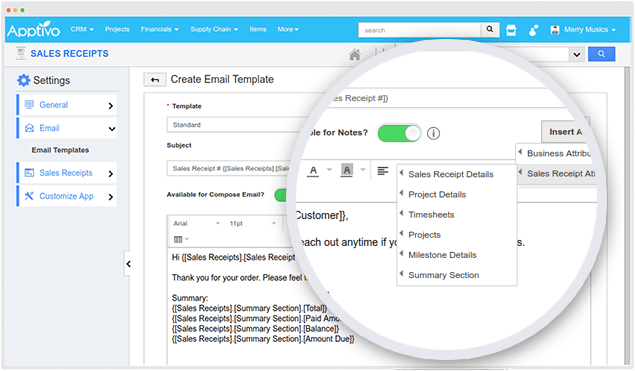
Task: Toggle Available for Compose Email switch
Action: tap(281, 195)
